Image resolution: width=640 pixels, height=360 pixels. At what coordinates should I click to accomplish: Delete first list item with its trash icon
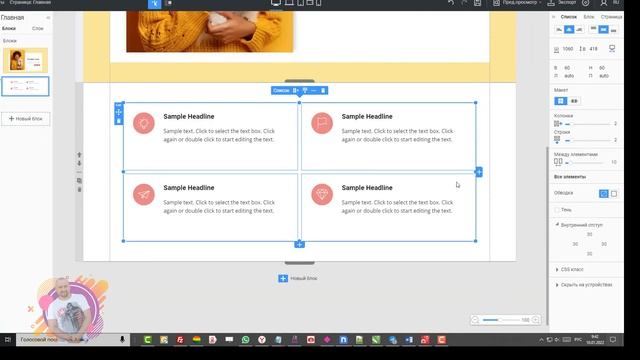119,121
